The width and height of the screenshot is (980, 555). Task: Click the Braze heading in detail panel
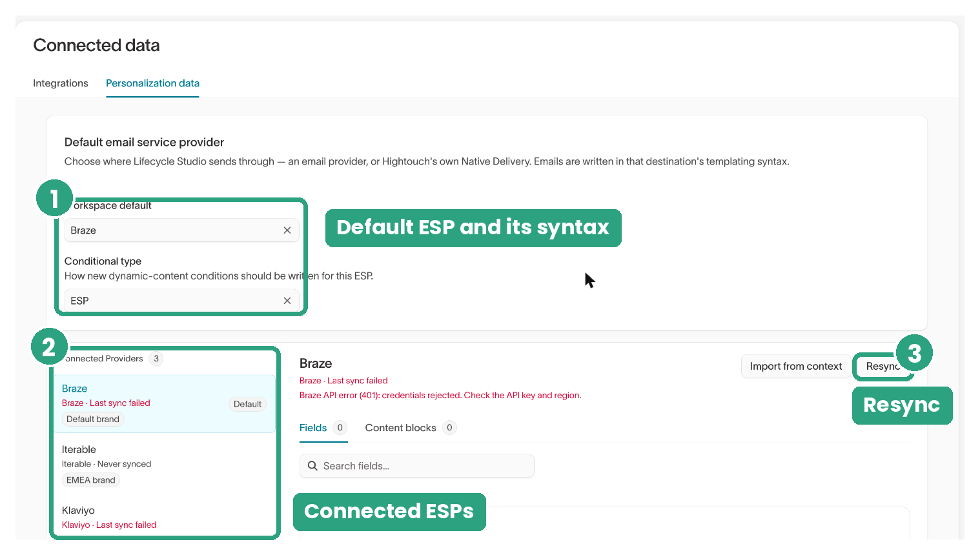316,363
